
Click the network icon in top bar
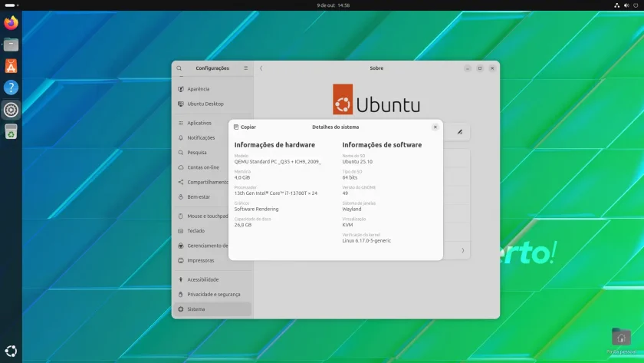pos(616,5)
